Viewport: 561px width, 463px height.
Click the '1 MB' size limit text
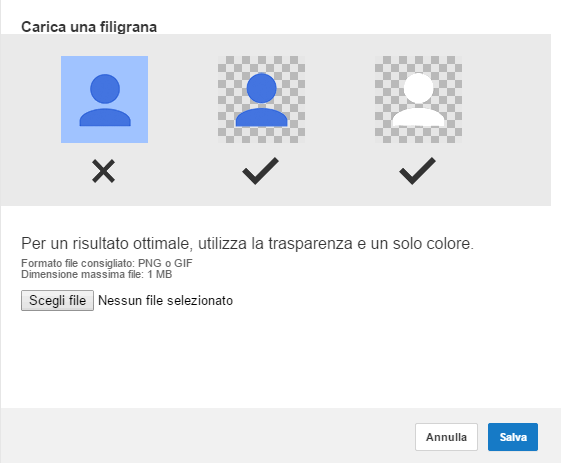(160, 274)
